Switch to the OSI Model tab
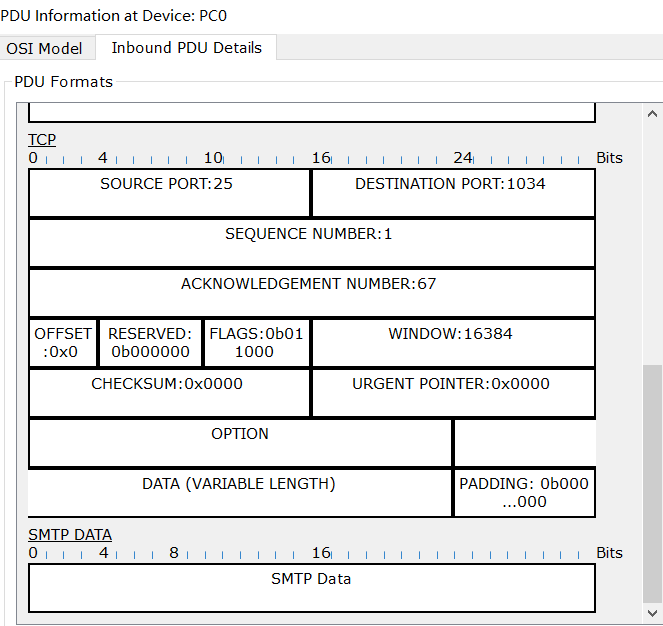 point(44,49)
